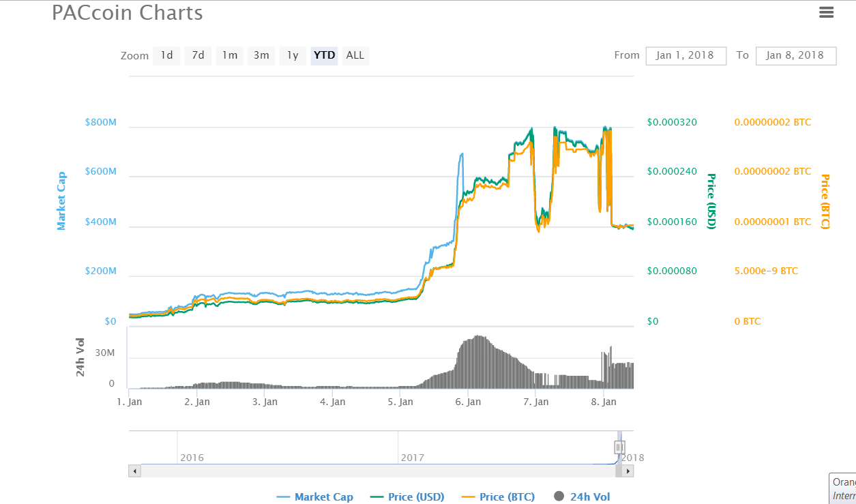Set zoom to 1m
This screenshot has width=856, height=504.
click(230, 55)
